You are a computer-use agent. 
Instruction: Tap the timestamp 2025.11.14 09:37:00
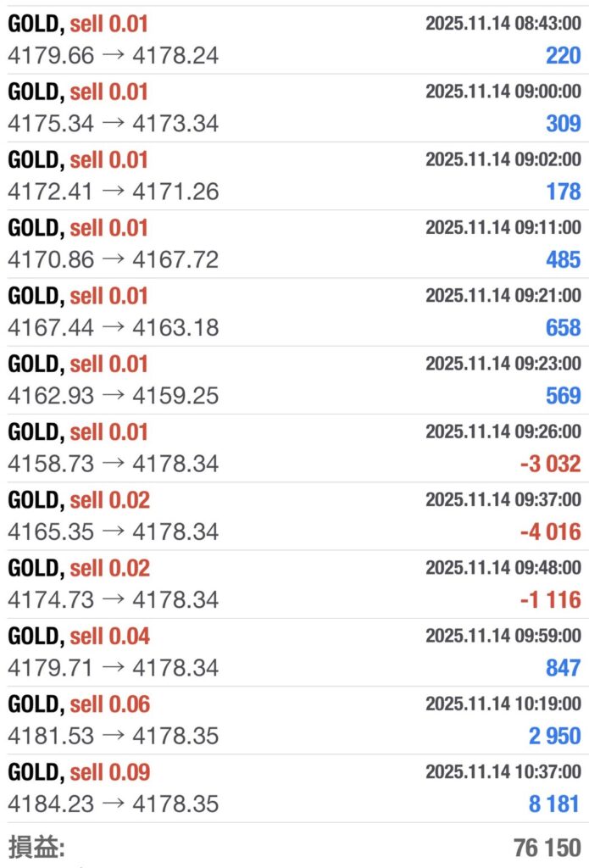pyautogui.click(x=503, y=500)
